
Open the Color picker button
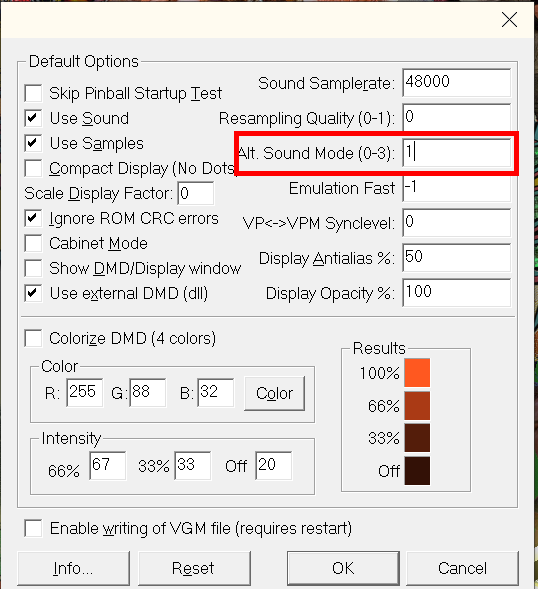coord(275,393)
